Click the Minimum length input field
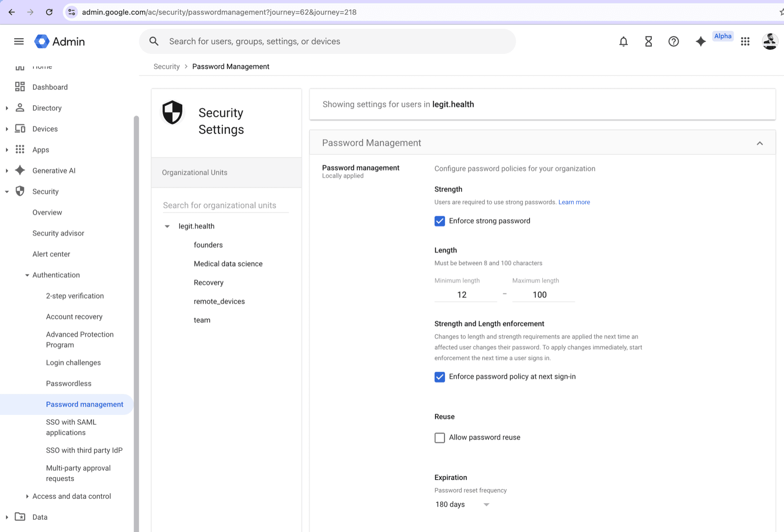Viewport: 784px width, 532px height. point(465,294)
